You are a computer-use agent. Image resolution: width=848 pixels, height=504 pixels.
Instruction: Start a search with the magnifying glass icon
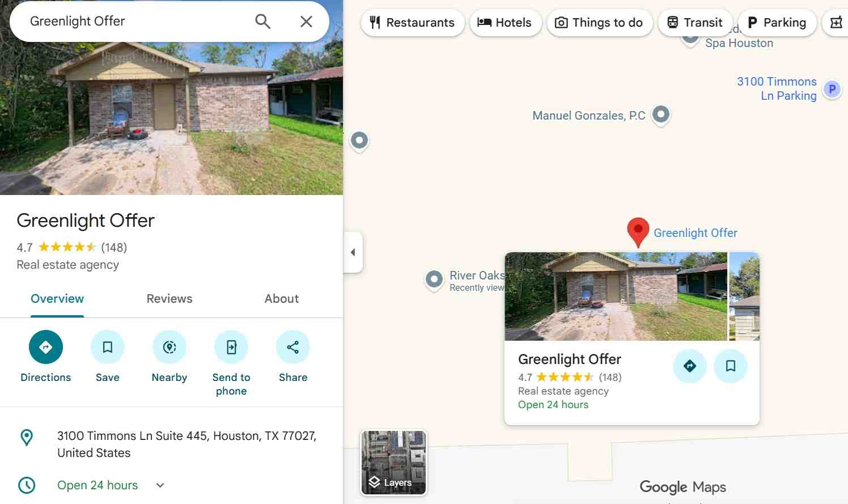pos(262,20)
